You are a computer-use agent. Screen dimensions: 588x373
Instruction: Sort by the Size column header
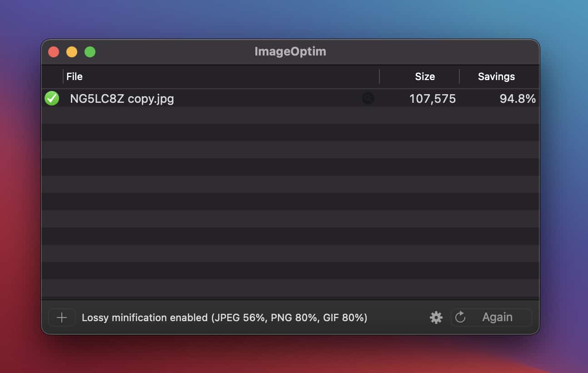pyautogui.click(x=424, y=76)
